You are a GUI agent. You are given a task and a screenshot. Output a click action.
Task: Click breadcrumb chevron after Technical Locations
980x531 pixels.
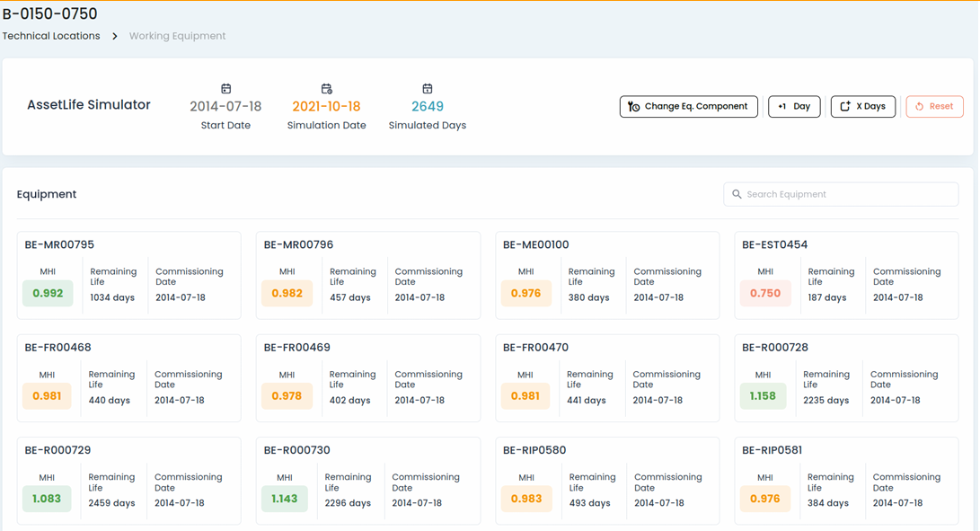tap(114, 36)
